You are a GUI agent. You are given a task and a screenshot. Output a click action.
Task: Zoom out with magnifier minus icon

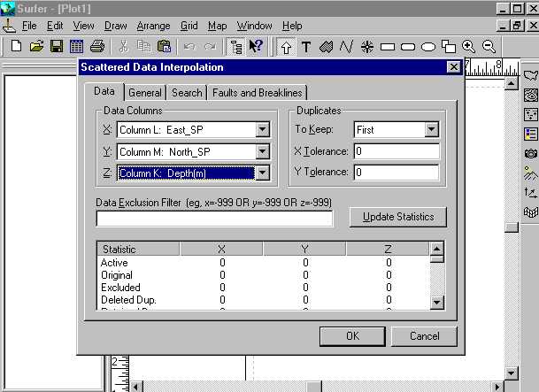[489, 46]
